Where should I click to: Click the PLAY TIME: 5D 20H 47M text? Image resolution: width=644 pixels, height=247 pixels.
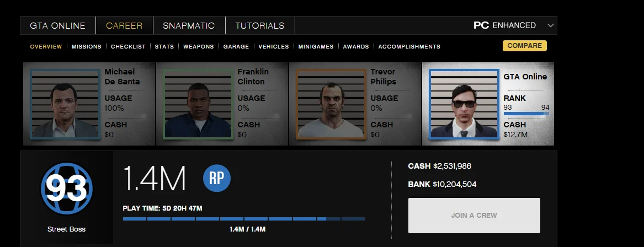[162, 208]
